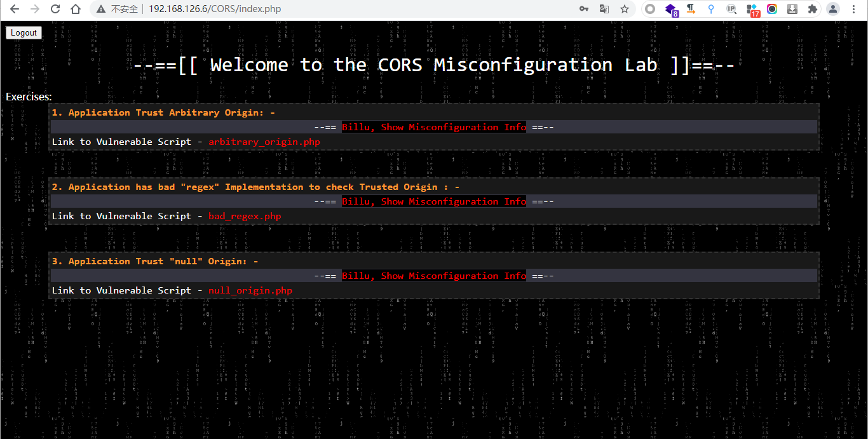The height and width of the screenshot is (439, 868).
Task: Click the colorful camera extension icon
Action: [771, 9]
